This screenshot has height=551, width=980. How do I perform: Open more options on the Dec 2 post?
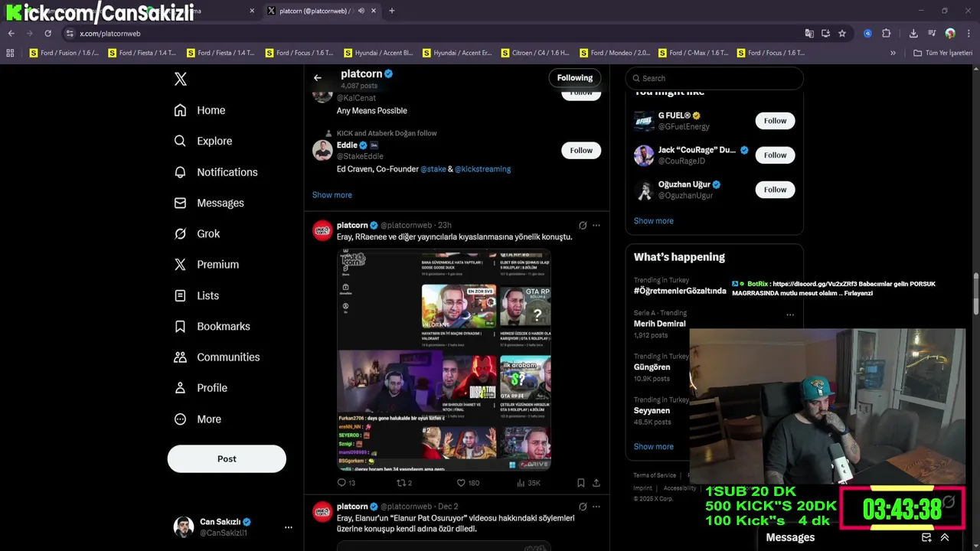596,507
